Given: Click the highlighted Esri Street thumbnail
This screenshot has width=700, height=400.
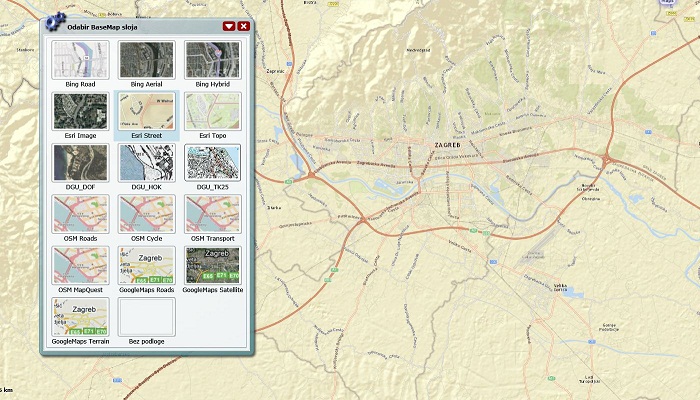Looking at the screenshot, I should 146,112.
